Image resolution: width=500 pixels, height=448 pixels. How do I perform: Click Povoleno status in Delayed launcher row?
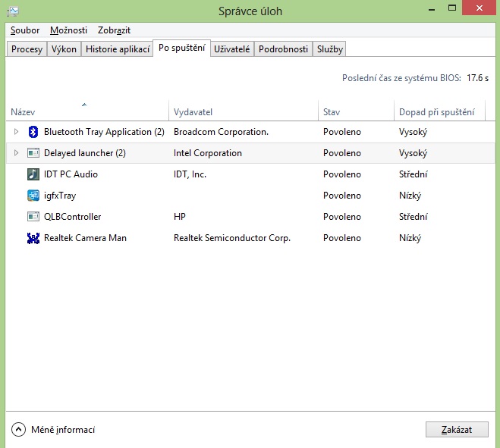(342, 153)
